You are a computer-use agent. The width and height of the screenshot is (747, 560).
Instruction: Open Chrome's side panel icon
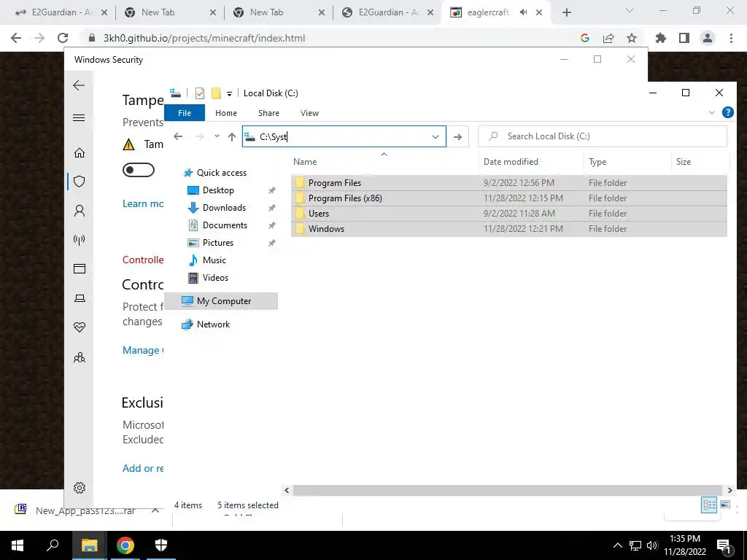684,38
